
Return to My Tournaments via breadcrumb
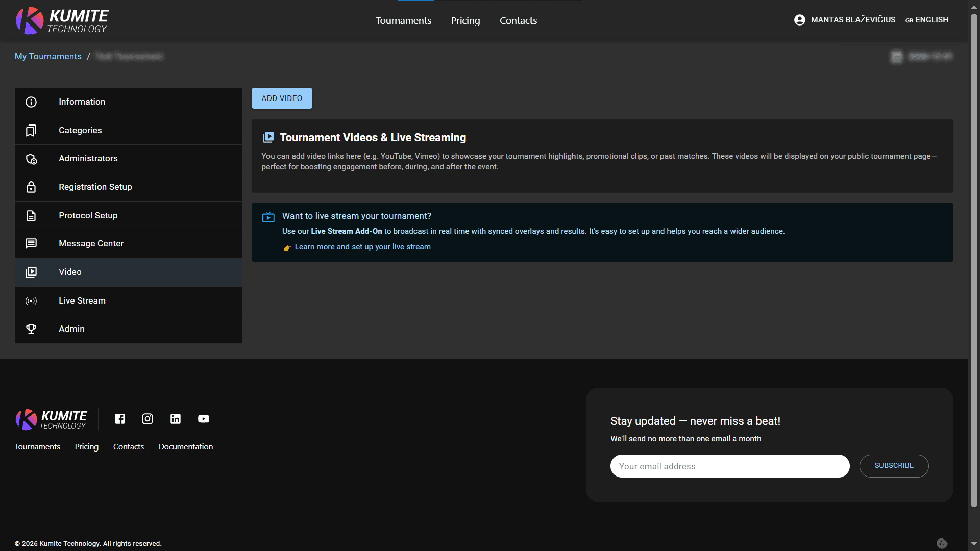pos(48,56)
